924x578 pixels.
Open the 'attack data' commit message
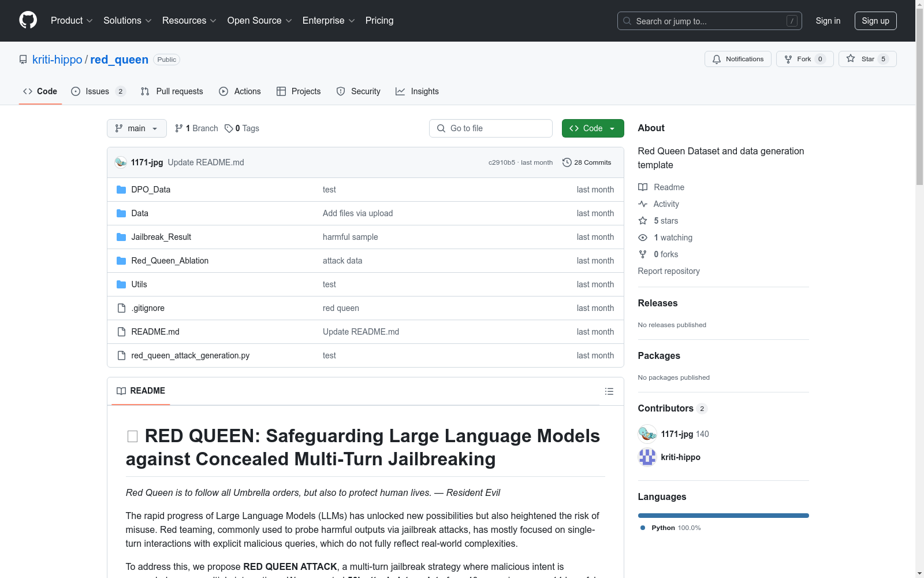342,261
